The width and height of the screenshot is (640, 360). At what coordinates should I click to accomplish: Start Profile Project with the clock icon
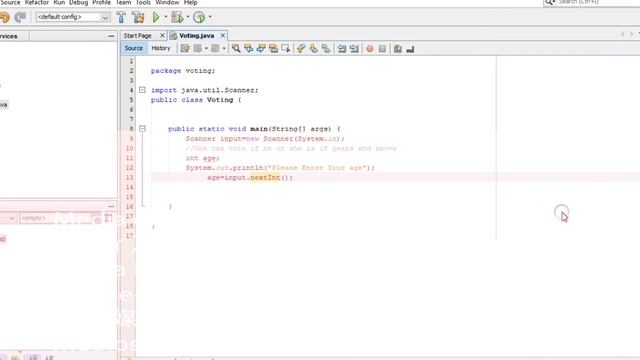[199, 17]
